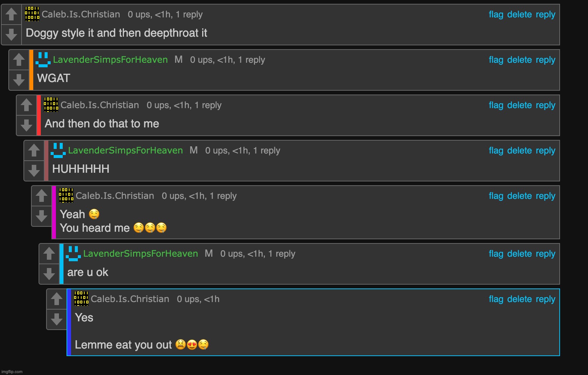This screenshot has width=588, height=375.
Task: Reply to 'And then do that to me'
Action: pyautogui.click(x=545, y=105)
